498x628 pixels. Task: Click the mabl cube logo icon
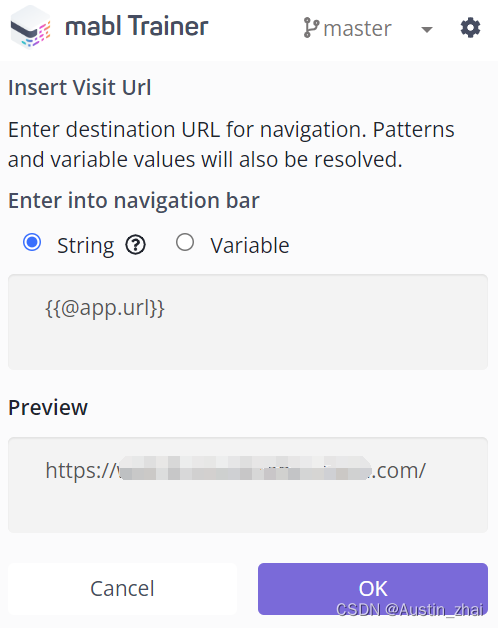click(30, 28)
